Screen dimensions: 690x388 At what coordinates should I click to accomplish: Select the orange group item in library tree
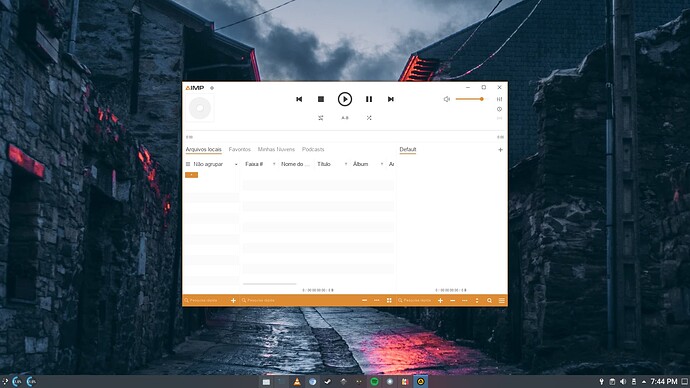pyautogui.click(x=191, y=175)
